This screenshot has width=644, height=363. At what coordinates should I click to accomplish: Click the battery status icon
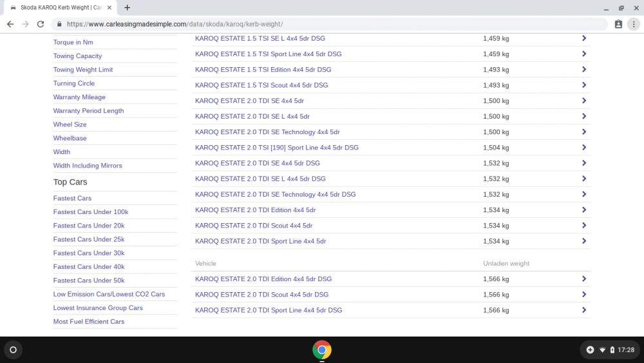point(612,350)
